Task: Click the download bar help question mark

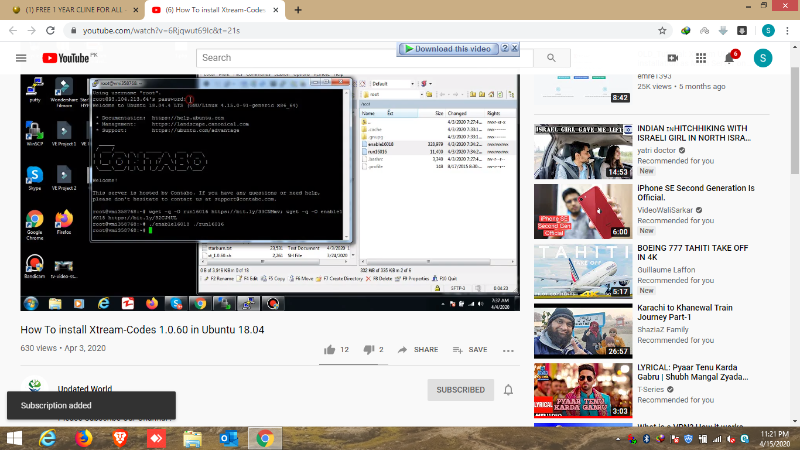Action: pos(505,48)
